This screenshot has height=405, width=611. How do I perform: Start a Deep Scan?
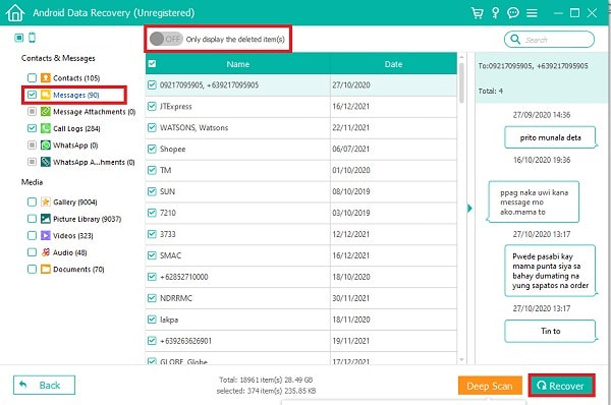point(490,386)
